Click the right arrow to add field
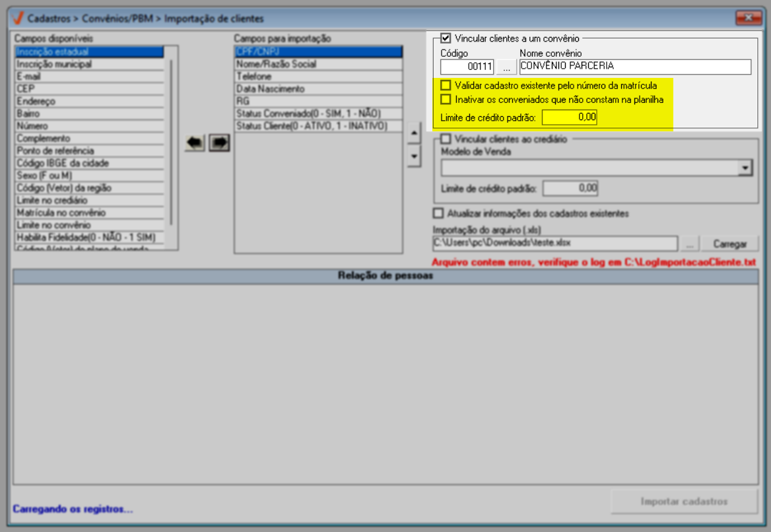Screen dimensions: 771x532 point(219,143)
